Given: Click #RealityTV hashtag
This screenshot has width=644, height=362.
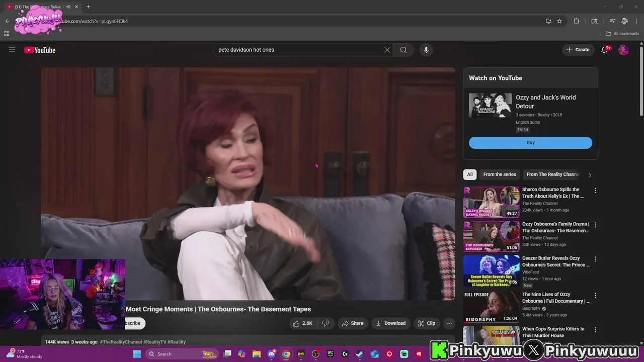Looking at the screenshot, I should coord(154,342).
